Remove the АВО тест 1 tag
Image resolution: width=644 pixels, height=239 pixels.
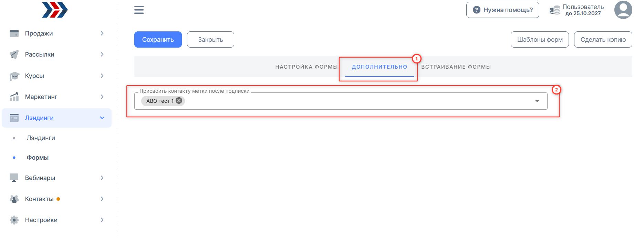pyautogui.click(x=179, y=101)
